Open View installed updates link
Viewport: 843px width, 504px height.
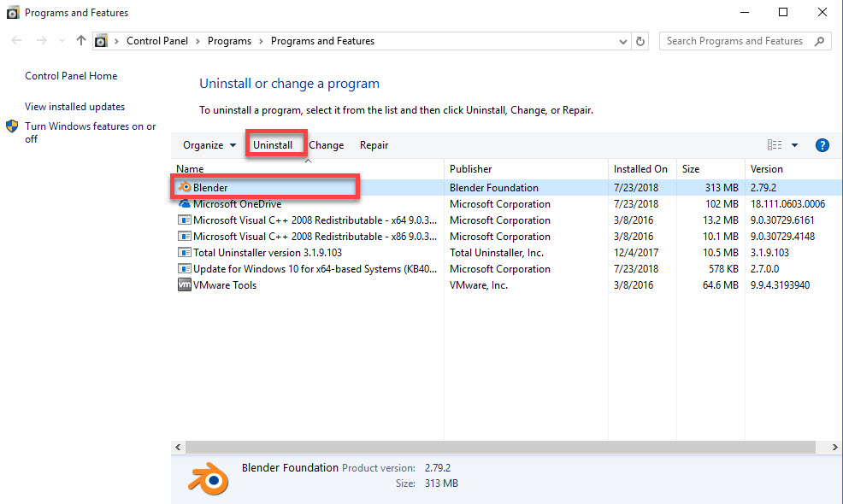[75, 107]
